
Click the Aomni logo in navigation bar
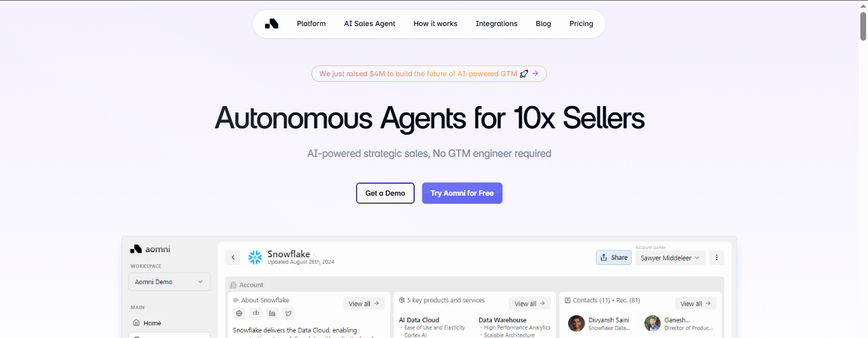pyautogui.click(x=271, y=24)
